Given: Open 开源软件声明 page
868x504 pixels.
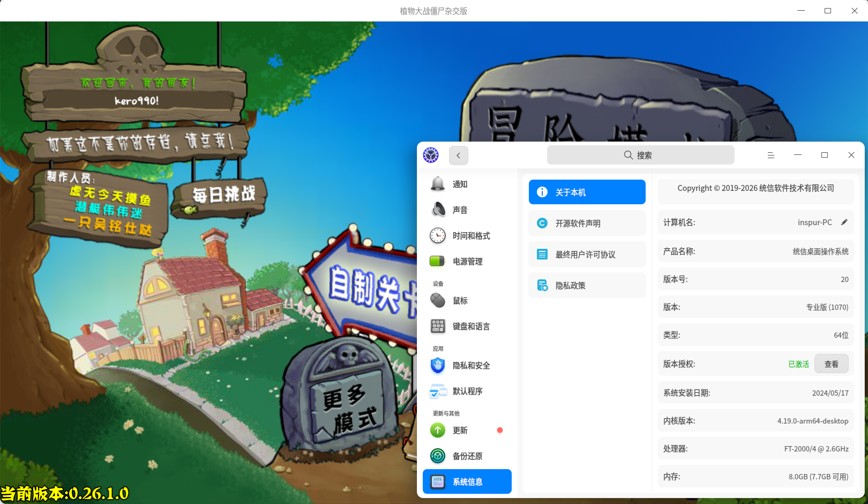Looking at the screenshot, I should point(587,223).
